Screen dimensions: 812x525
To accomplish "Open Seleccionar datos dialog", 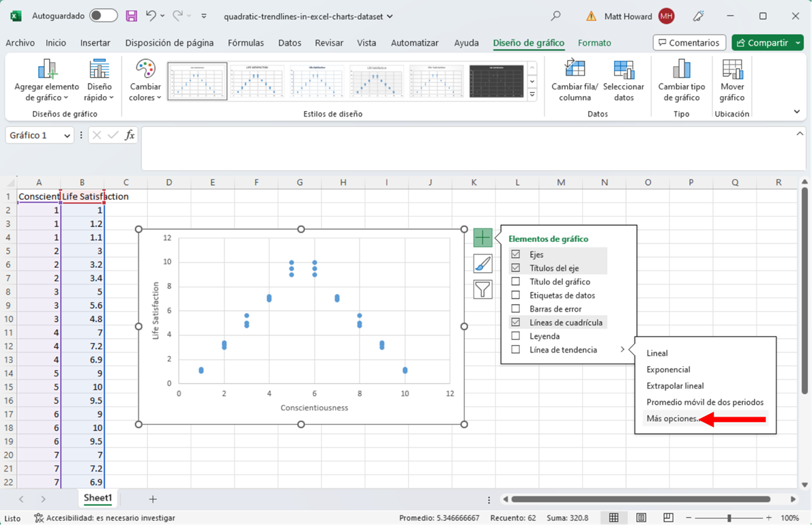I will coord(623,70).
